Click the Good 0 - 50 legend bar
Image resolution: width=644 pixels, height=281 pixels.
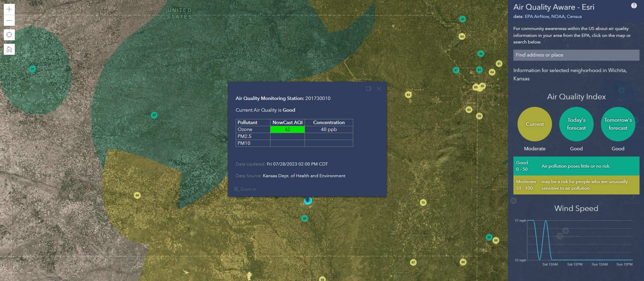(x=576, y=166)
